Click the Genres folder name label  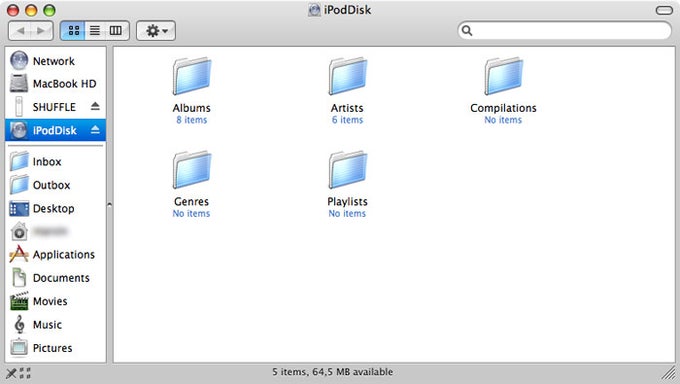coord(192,202)
